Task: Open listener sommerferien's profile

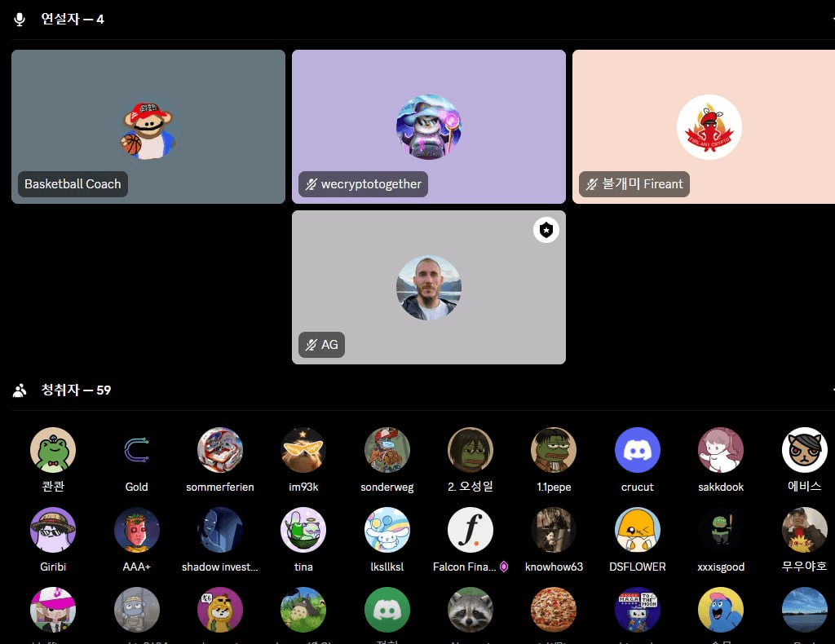Action: pyautogui.click(x=220, y=450)
